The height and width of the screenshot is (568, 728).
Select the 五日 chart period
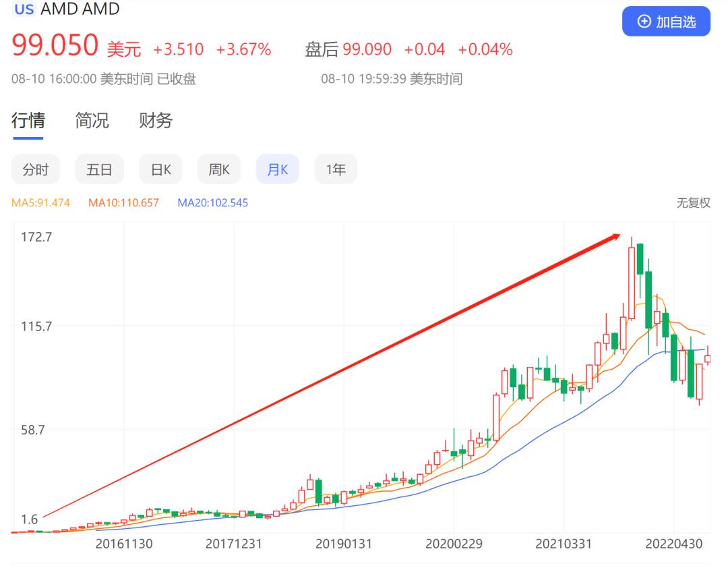(x=99, y=169)
